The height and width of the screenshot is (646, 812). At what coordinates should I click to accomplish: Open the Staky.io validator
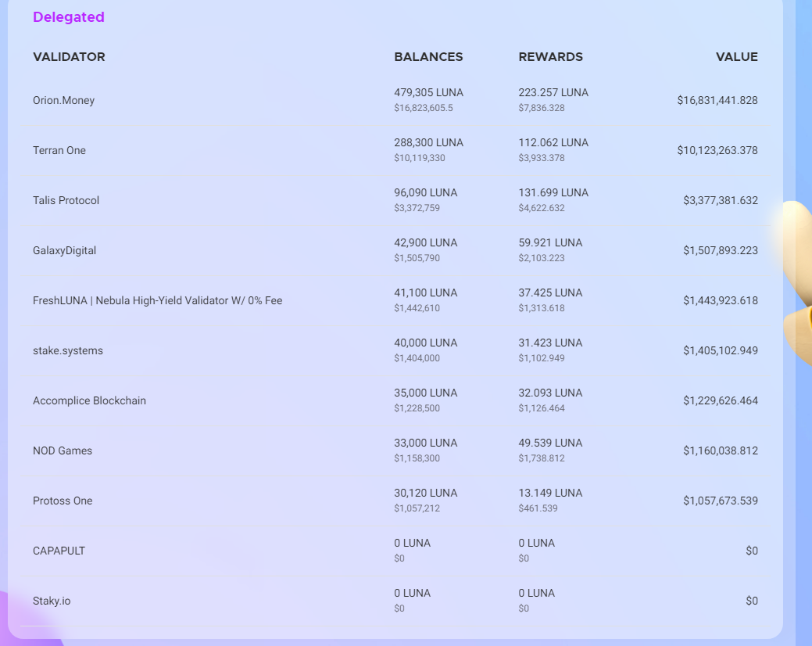point(52,601)
